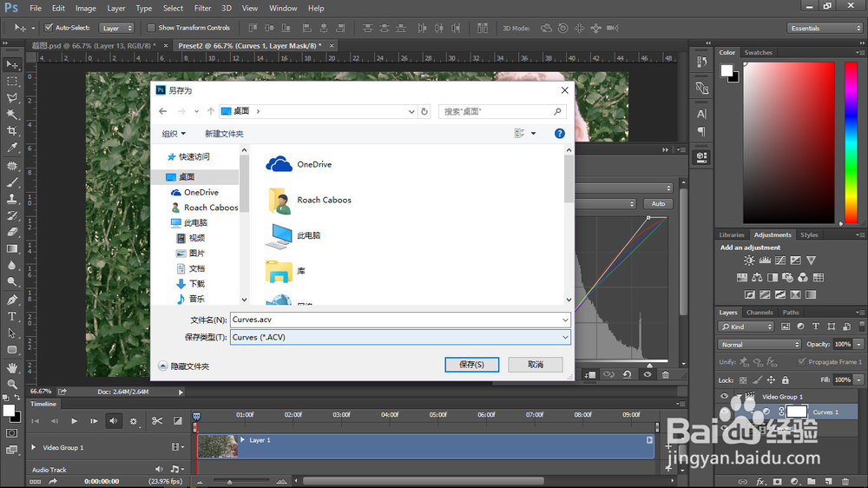
Task: Open file name history dropdown
Action: click(x=565, y=320)
